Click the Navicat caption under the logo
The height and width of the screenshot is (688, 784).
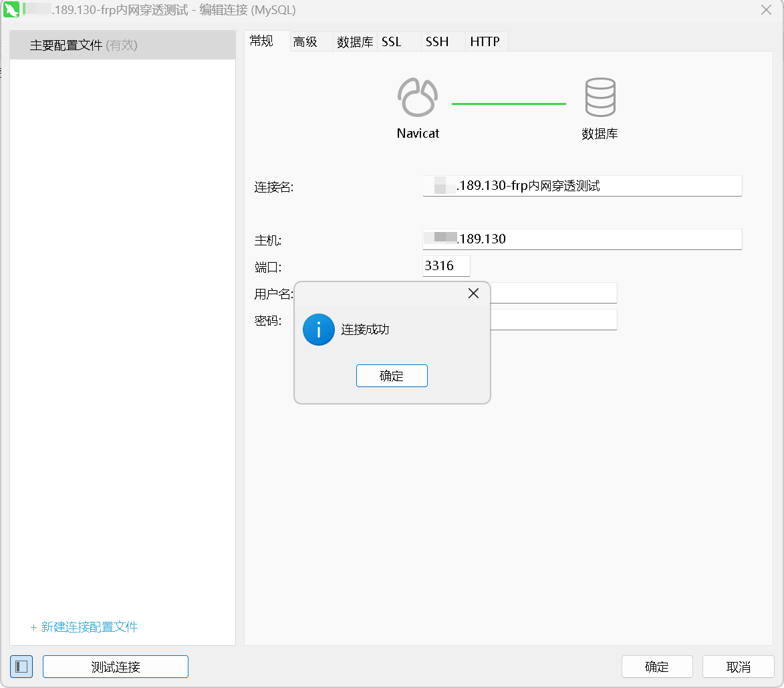click(418, 134)
